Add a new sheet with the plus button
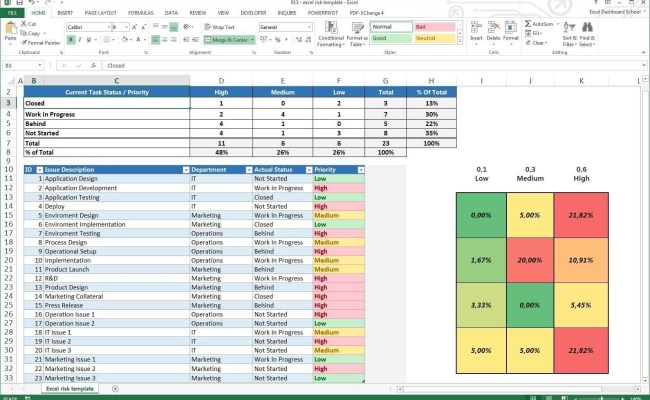Viewport: 650px width, 400px height. click(x=115, y=389)
